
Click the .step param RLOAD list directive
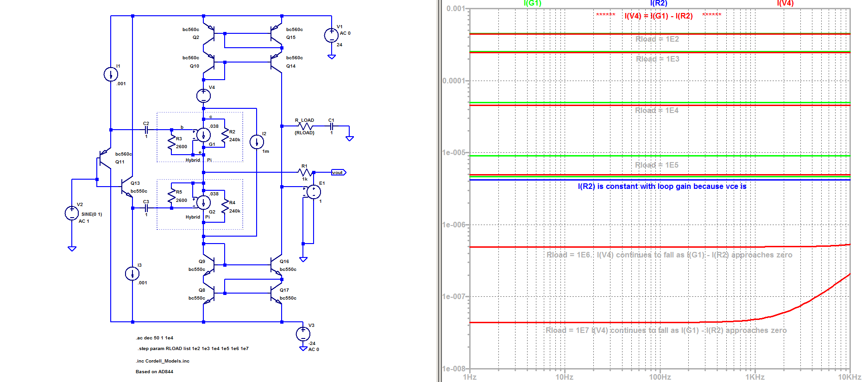193,349
